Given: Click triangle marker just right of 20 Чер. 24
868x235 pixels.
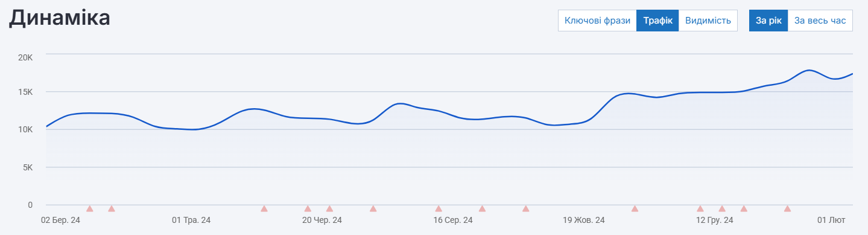Looking at the screenshot, I should (329, 208).
